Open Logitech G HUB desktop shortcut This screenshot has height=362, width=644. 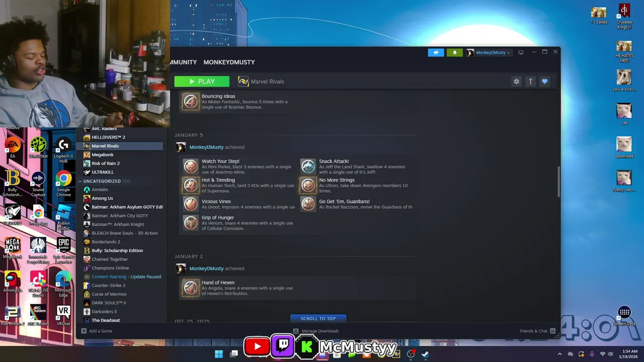pos(63,151)
